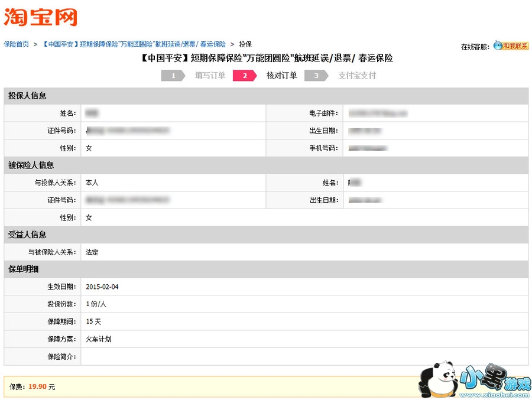Click the premium amount 19.90
Image resolution: width=532 pixels, height=400 pixels.
37,387
